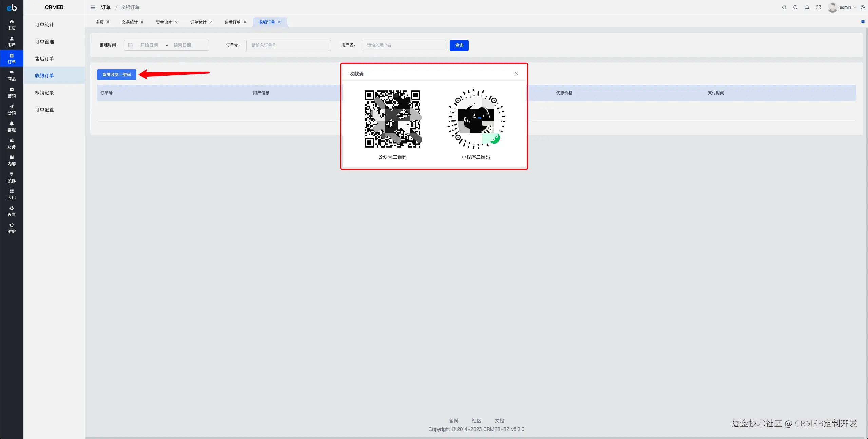Close the 售后订单 tab
This screenshot has height=439, width=868.
tap(245, 22)
